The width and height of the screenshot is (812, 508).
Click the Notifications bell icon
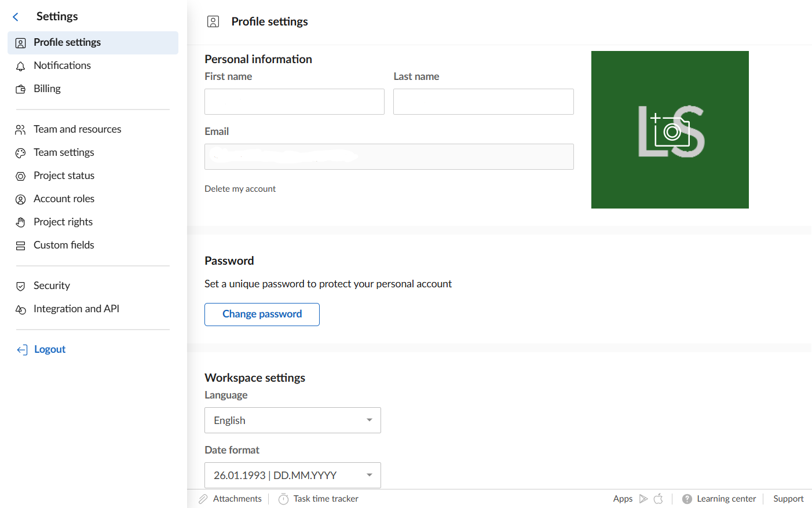20,66
